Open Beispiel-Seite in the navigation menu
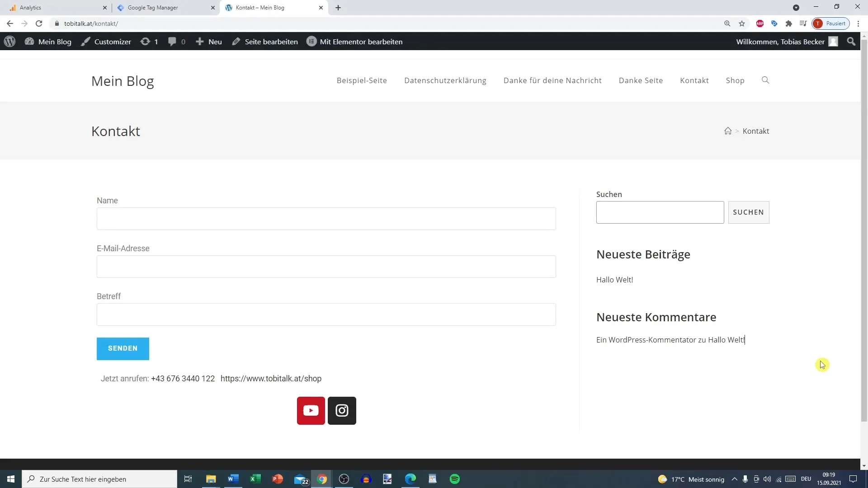Image resolution: width=868 pixels, height=488 pixels. (x=362, y=80)
